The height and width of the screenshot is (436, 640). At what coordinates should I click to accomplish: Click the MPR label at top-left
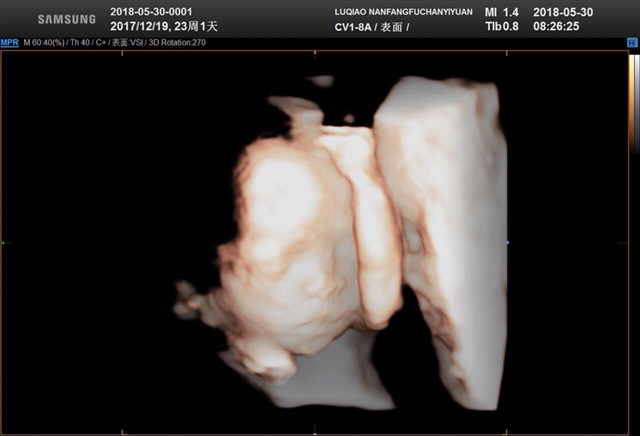click(9, 43)
